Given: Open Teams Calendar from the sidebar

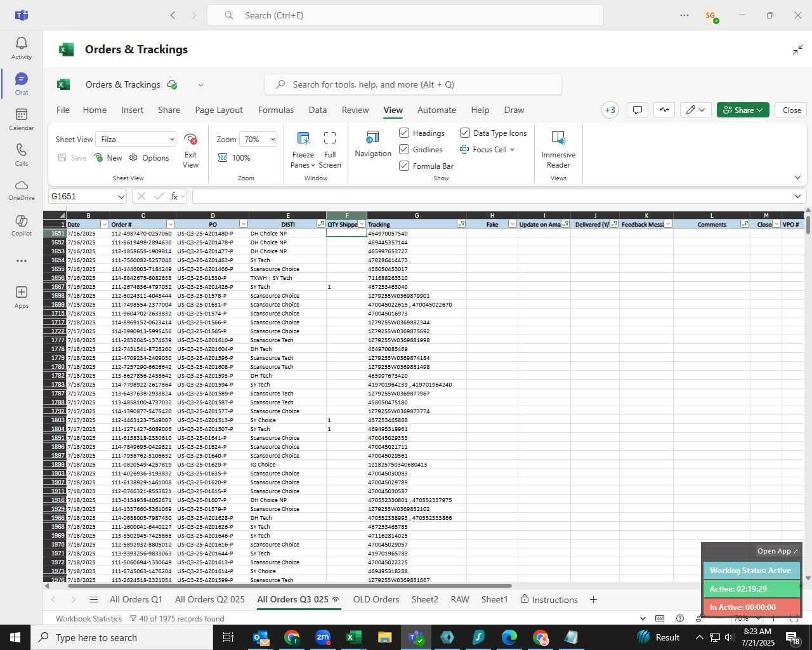Looking at the screenshot, I should point(22,119).
